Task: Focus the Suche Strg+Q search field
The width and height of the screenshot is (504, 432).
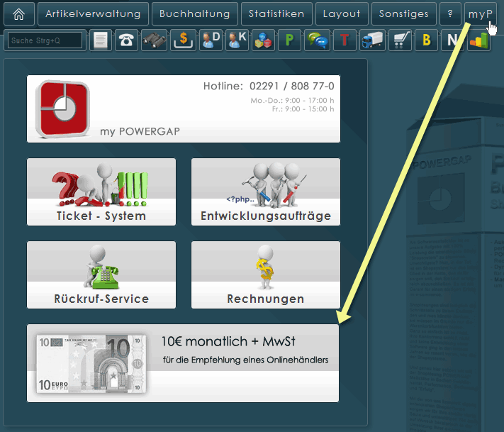Action: coord(45,40)
